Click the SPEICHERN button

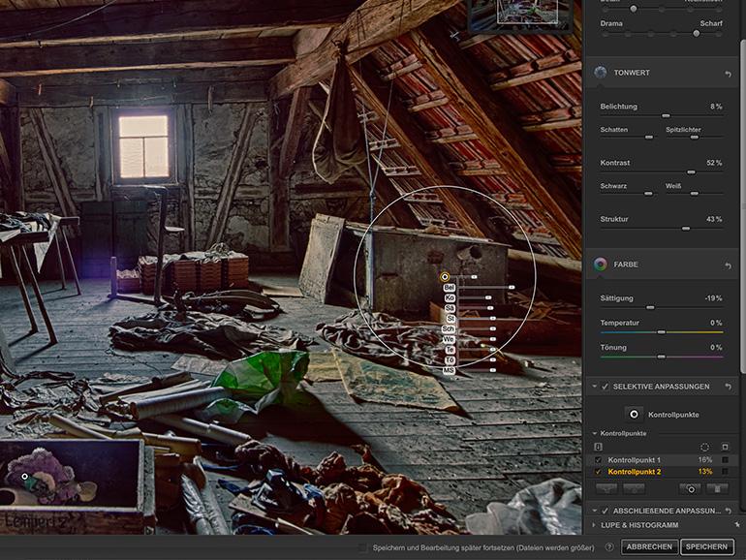click(x=706, y=547)
